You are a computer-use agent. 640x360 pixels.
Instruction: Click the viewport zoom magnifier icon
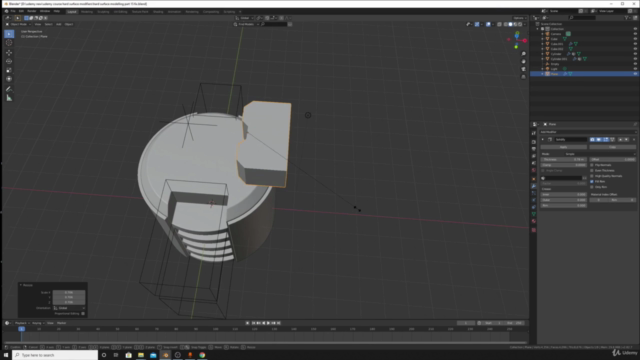pos(523,54)
